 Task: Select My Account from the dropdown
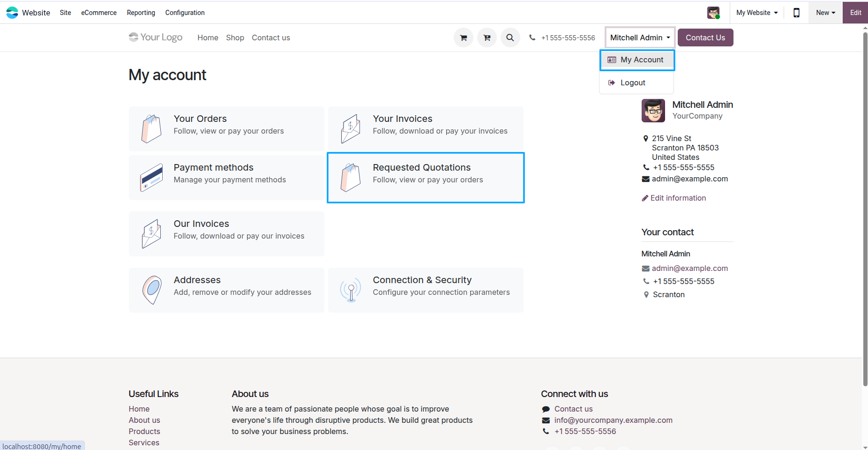636,60
